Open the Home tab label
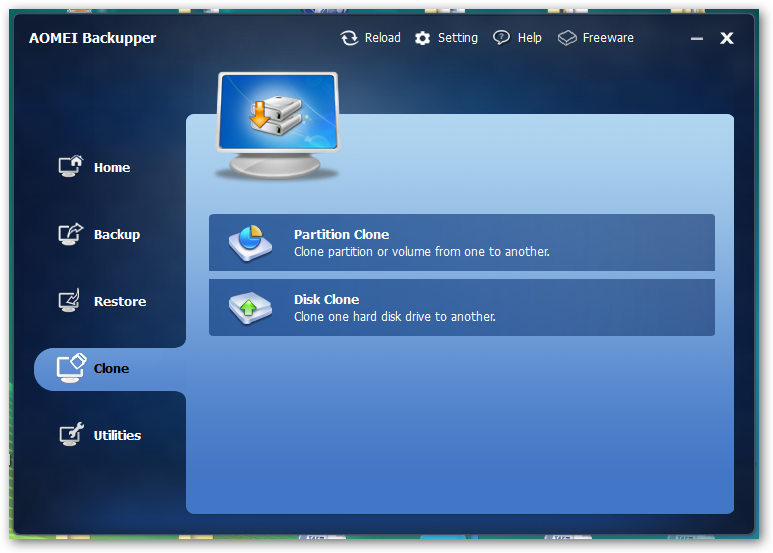The image size is (773, 553). coord(112,168)
